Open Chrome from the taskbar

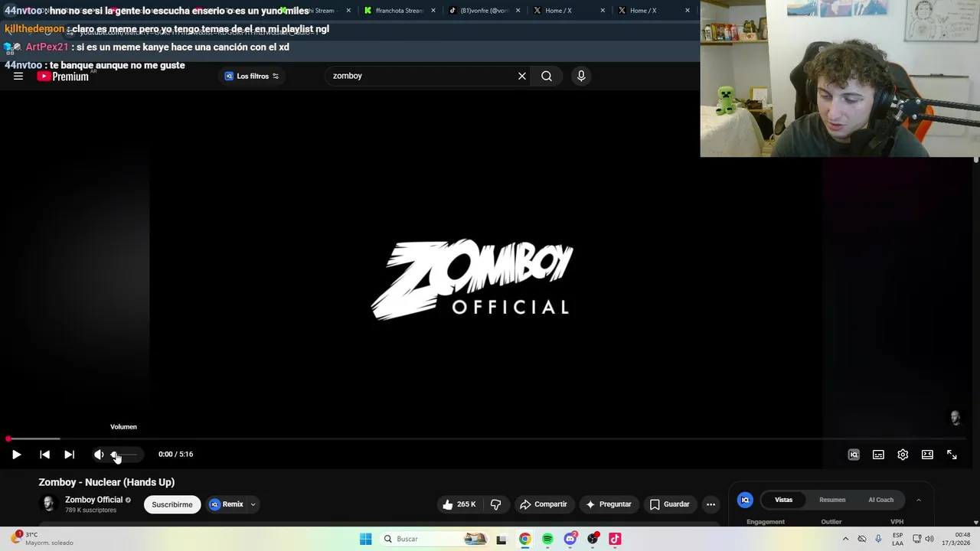click(524, 539)
